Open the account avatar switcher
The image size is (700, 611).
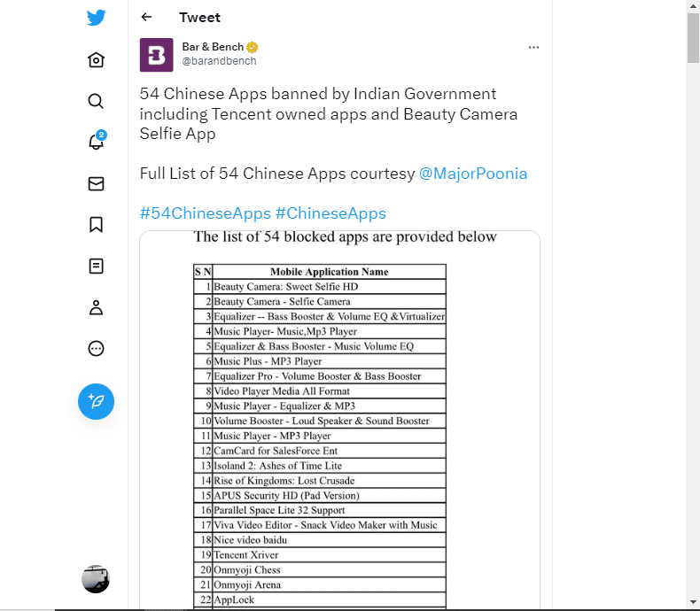pos(96,579)
